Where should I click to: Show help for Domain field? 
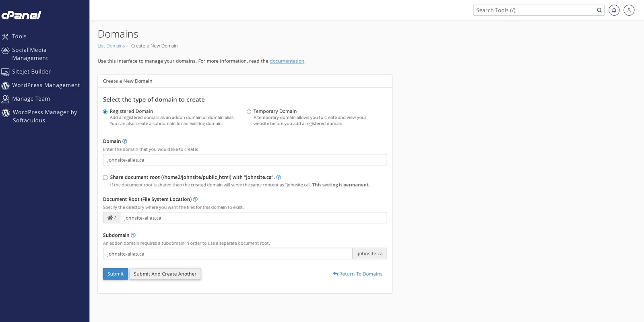pos(125,141)
